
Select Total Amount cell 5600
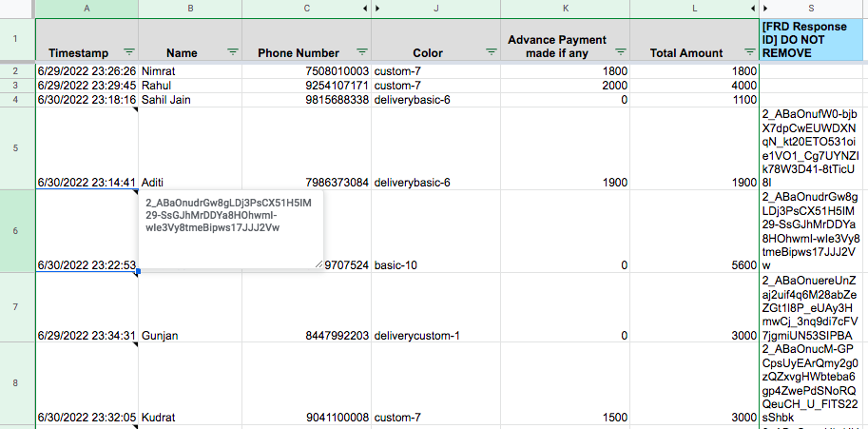(694, 230)
